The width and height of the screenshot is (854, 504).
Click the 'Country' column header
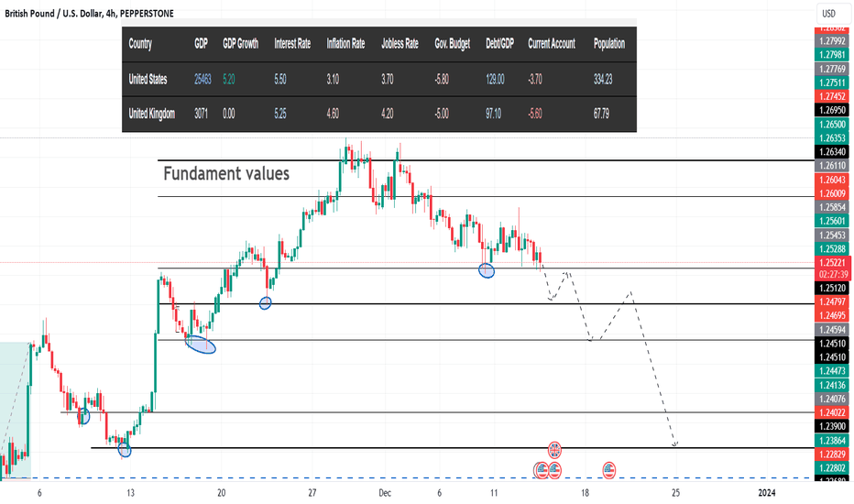coord(140,44)
